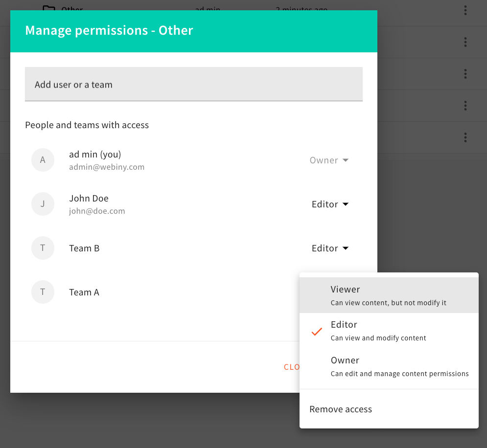Click Team B's avatar icon
The image size is (487, 448).
[43, 248]
